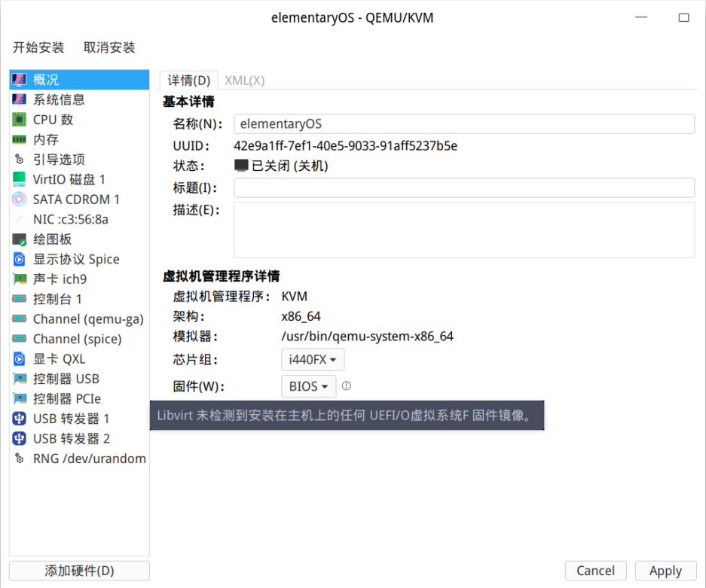The image size is (706, 588).
Task: Apply the configuration changes
Action: click(x=665, y=571)
